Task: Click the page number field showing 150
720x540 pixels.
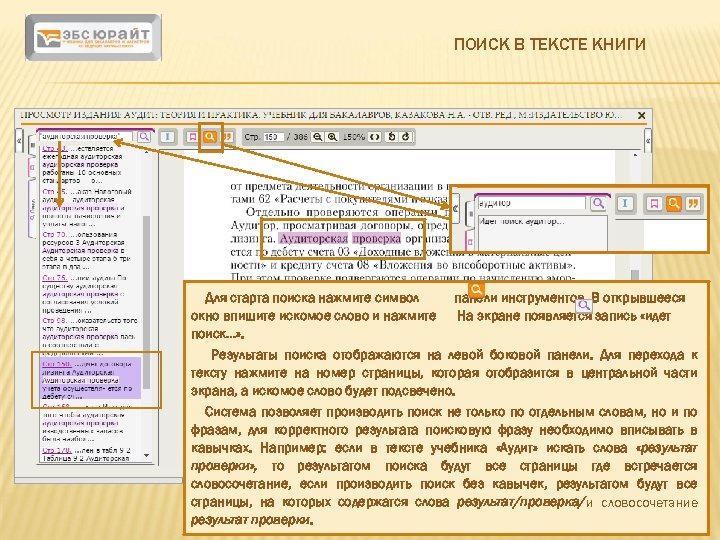Action: (x=273, y=137)
